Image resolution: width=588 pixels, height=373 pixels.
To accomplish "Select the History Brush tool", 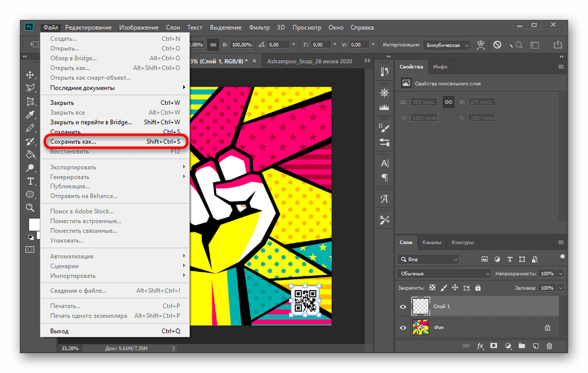I will click(30, 141).
